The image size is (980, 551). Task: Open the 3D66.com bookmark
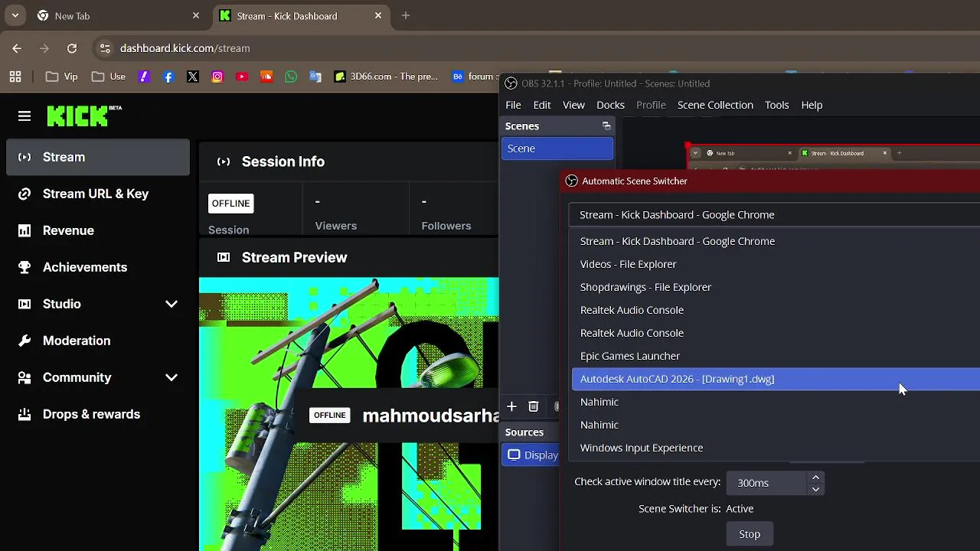coord(386,77)
